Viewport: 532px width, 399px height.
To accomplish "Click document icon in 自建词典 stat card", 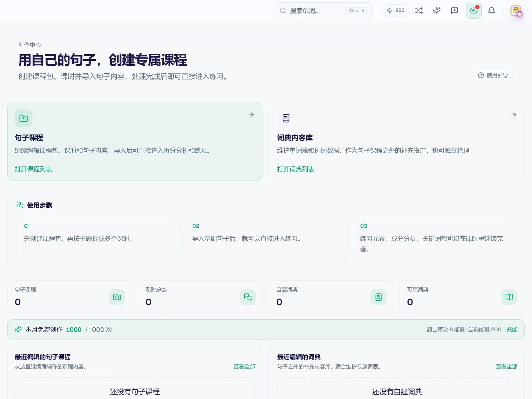I will click(378, 297).
